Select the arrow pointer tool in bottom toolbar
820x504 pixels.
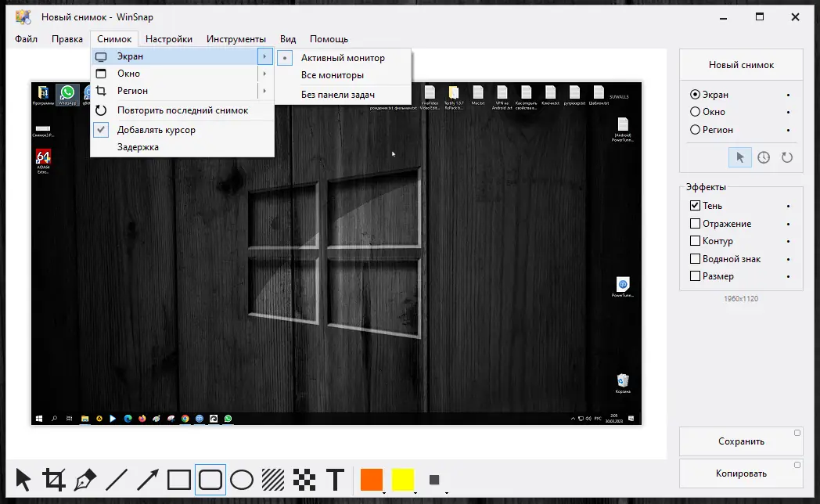(23, 479)
